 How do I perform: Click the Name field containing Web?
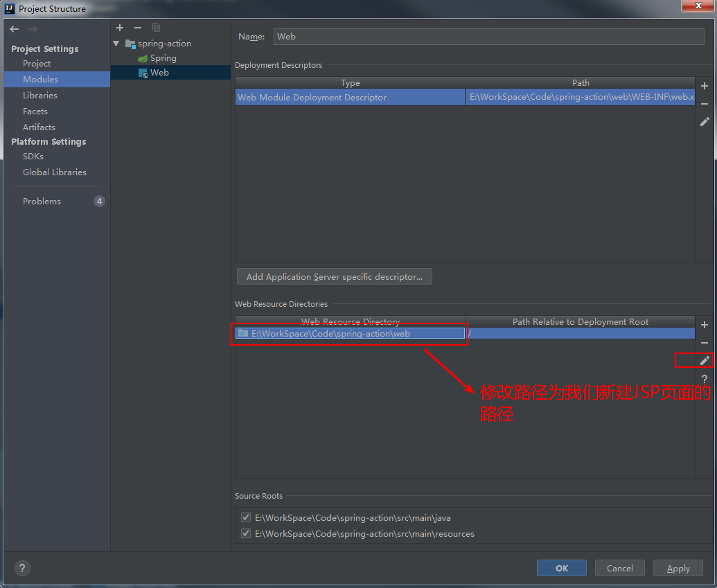(x=489, y=37)
